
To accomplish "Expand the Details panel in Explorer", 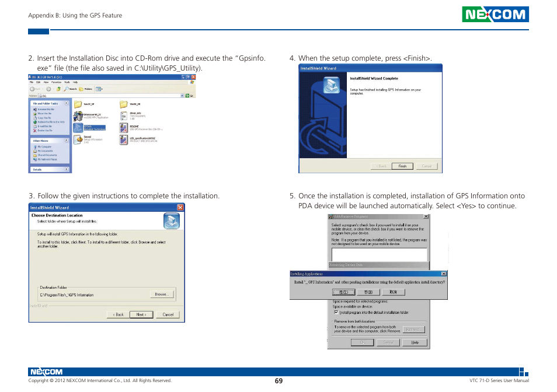I will click(66, 169).
